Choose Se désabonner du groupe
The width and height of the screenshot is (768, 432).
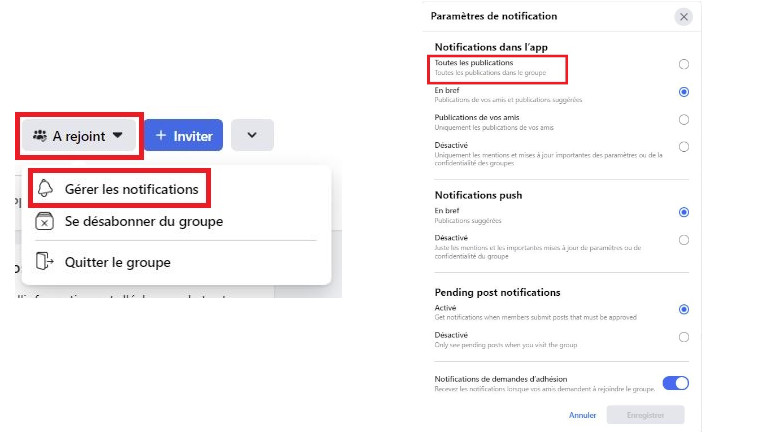coord(143,221)
